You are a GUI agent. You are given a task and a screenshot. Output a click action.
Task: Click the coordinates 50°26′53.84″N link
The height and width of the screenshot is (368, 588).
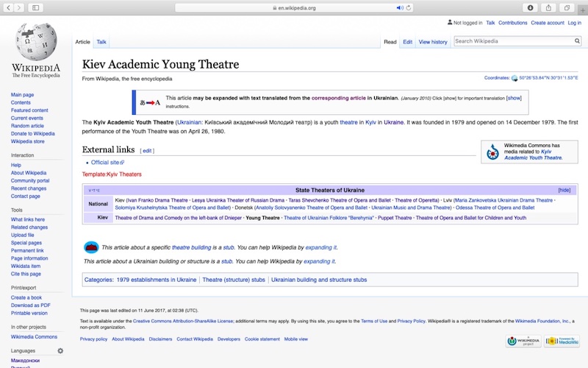click(x=548, y=78)
